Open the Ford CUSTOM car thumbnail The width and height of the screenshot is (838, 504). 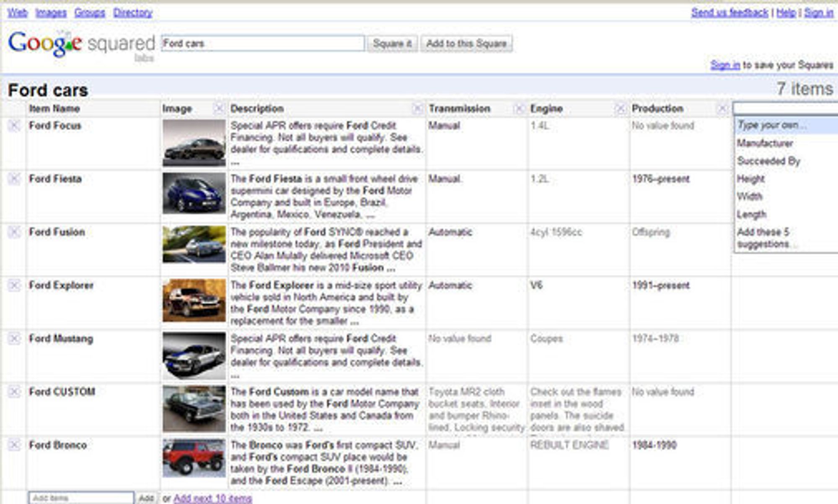(194, 409)
